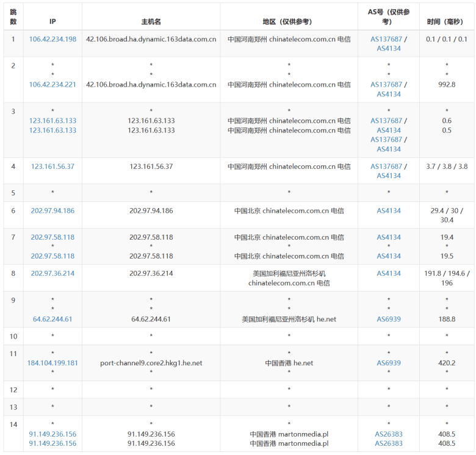Open AS4134 link in hop 4 row
Image resolution: width=476 pixels, height=455 pixels.
click(x=389, y=176)
